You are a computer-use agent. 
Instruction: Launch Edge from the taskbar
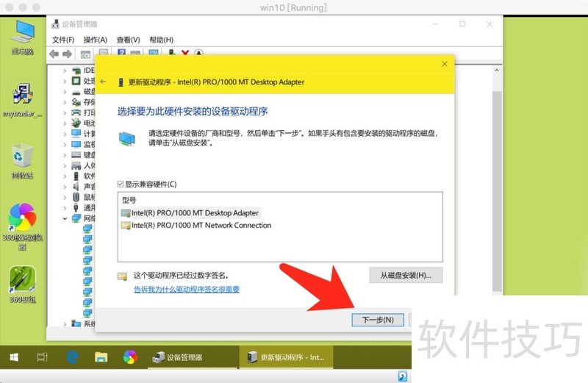pyautogui.click(x=72, y=357)
